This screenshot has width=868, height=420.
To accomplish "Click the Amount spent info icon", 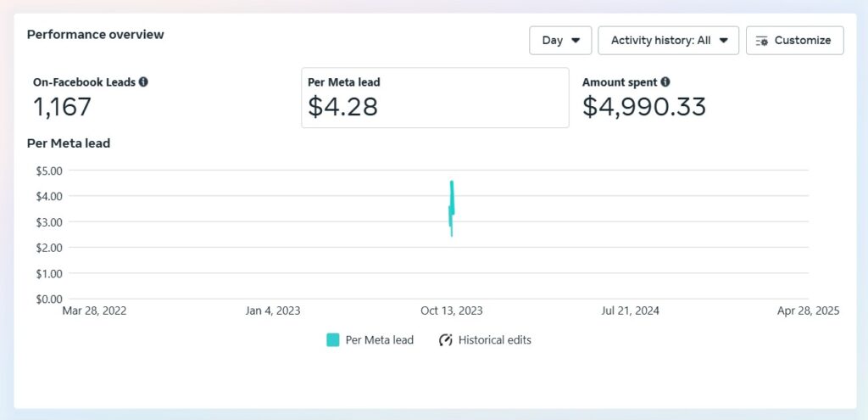I will (x=665, y=82).
